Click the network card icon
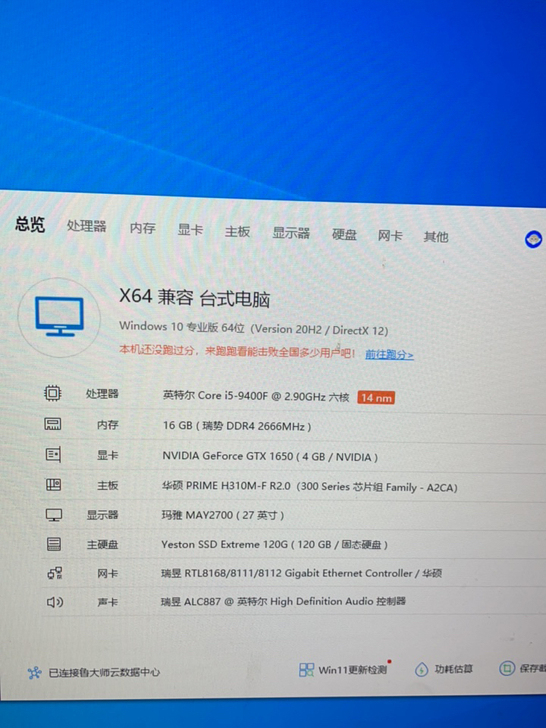Viewport: 546px width, 728px height. coord(55,573)
